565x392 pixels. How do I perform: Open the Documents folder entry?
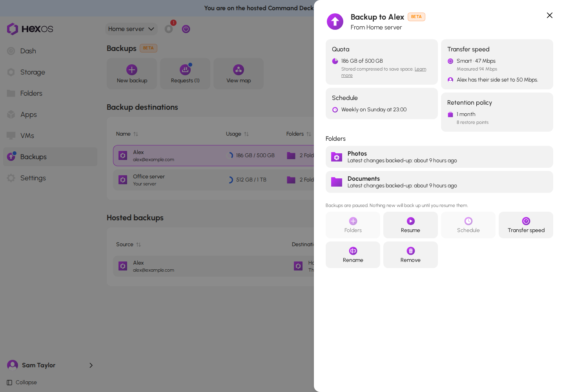click(439, 182)
